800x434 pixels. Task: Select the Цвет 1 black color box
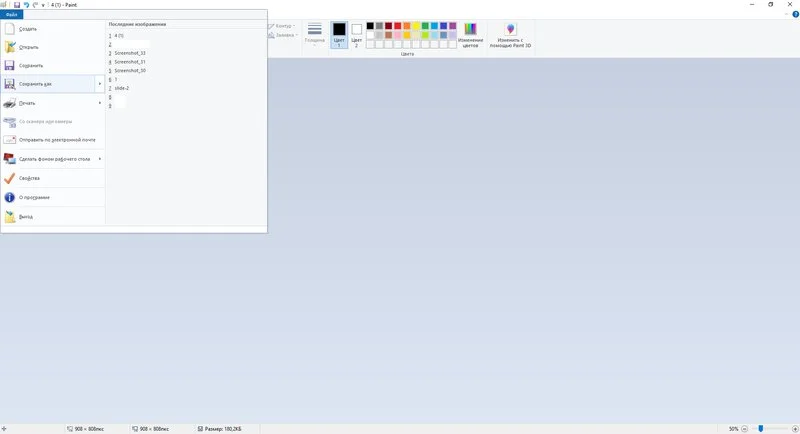coord(339,35)
